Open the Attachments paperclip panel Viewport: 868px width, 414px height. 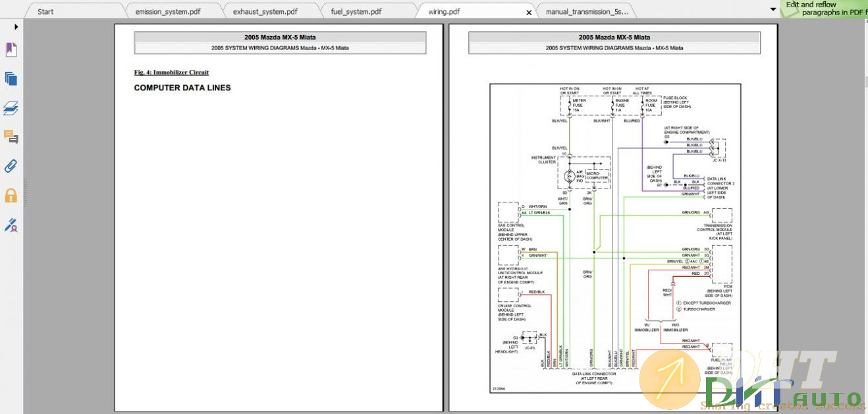coord(11,166)
